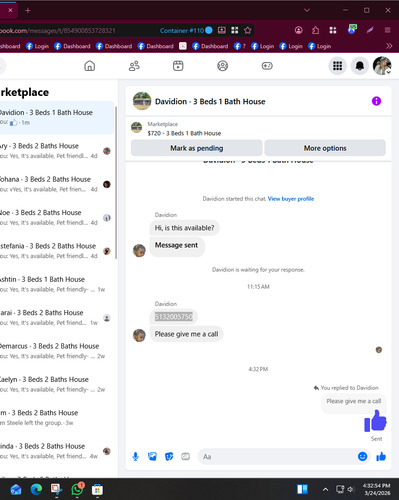Screen dimensions: 399x500
Task: Open Noe 3 Beds 2 Baths conversation
Action: 56,217
